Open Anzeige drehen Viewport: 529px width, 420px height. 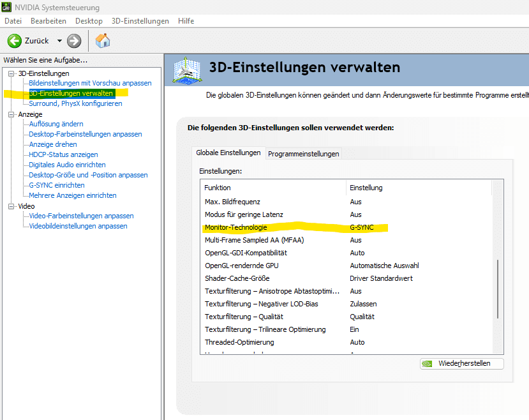coord(53,144)
